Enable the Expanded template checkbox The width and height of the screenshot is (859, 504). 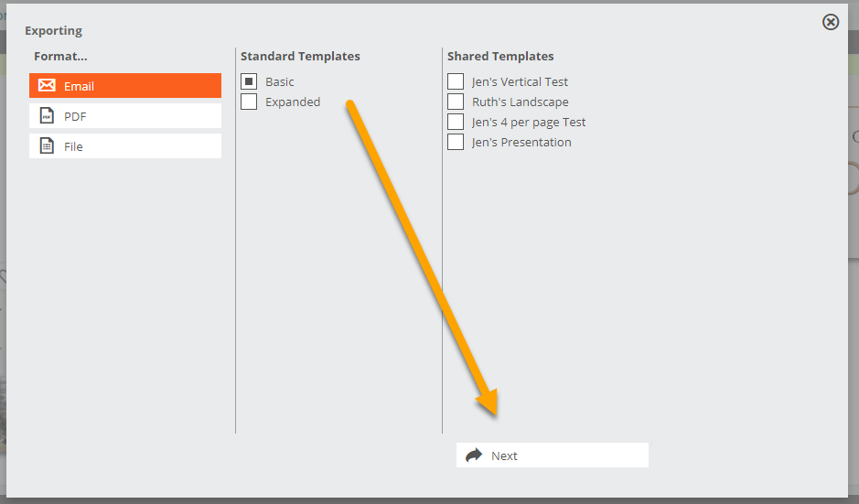[249, 102]
